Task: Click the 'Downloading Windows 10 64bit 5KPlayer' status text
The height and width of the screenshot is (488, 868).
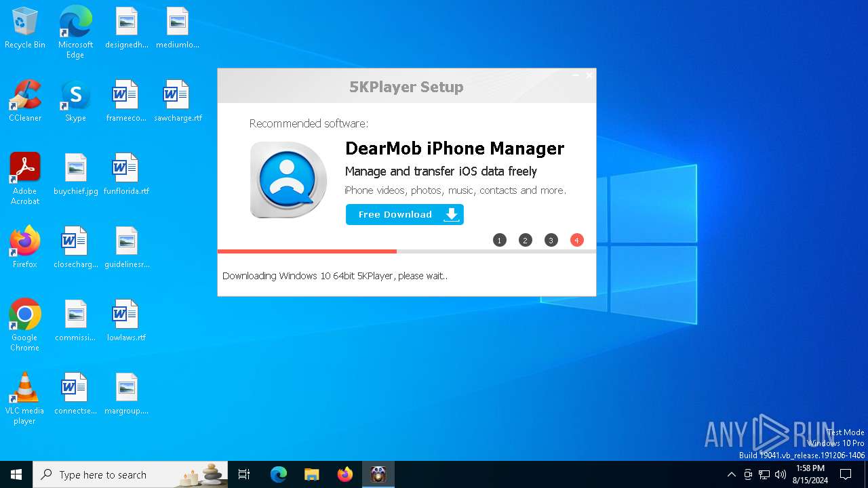Action: [x=335, y=276]
